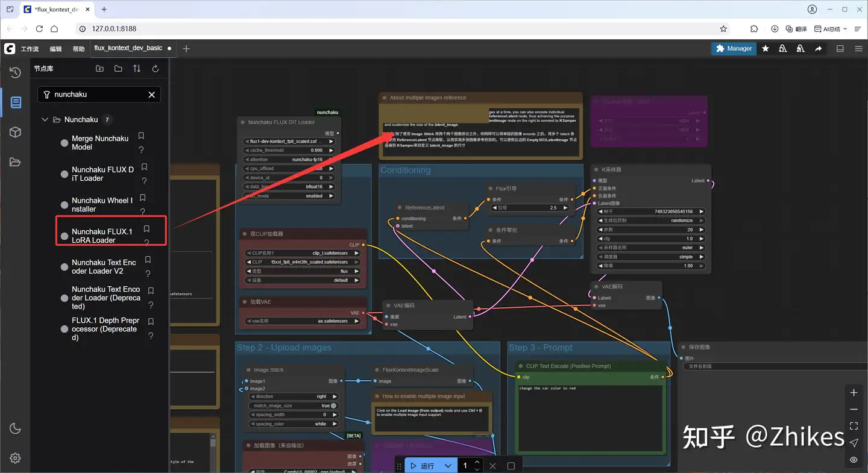Zoom out on the canvas

click(854, 410)
